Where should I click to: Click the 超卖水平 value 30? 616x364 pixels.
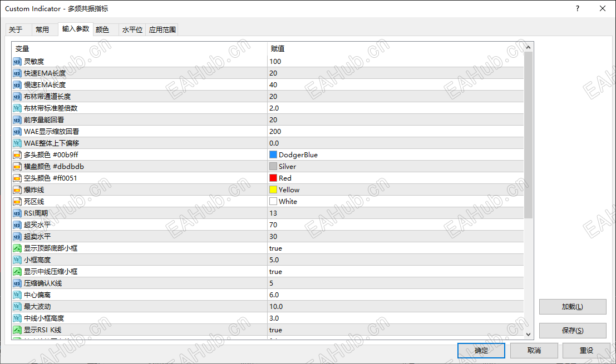tap(273, 237)
